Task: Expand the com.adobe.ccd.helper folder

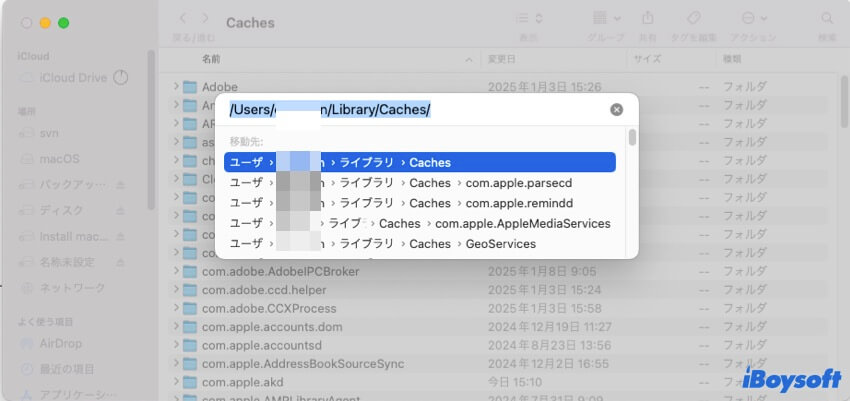Action: tap(176, 289)
